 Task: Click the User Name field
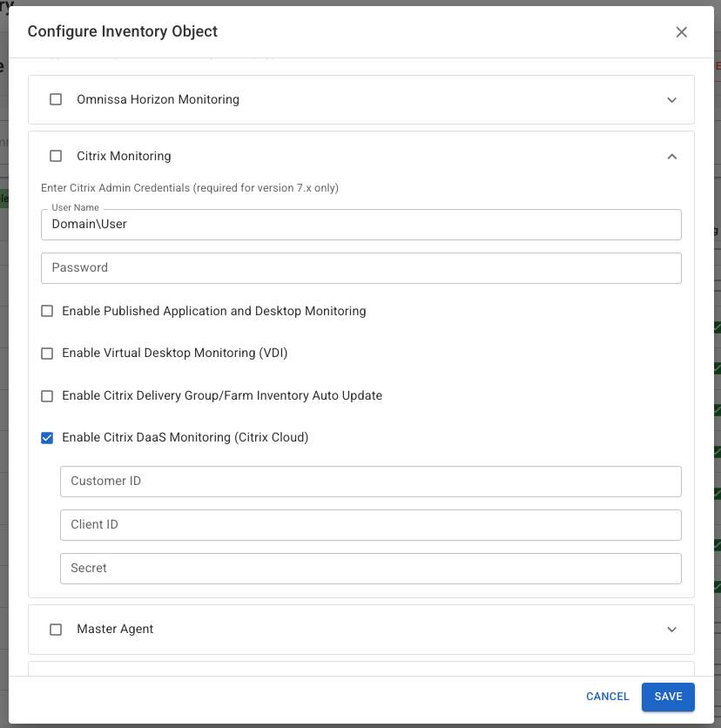coord(361,225)
